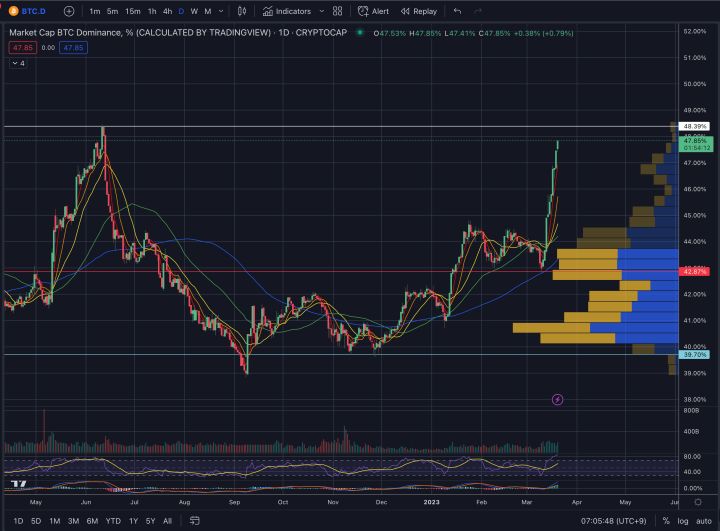Click the purple lightning event marker
This screenshot has height=531, width=720.
coord(557,400)
